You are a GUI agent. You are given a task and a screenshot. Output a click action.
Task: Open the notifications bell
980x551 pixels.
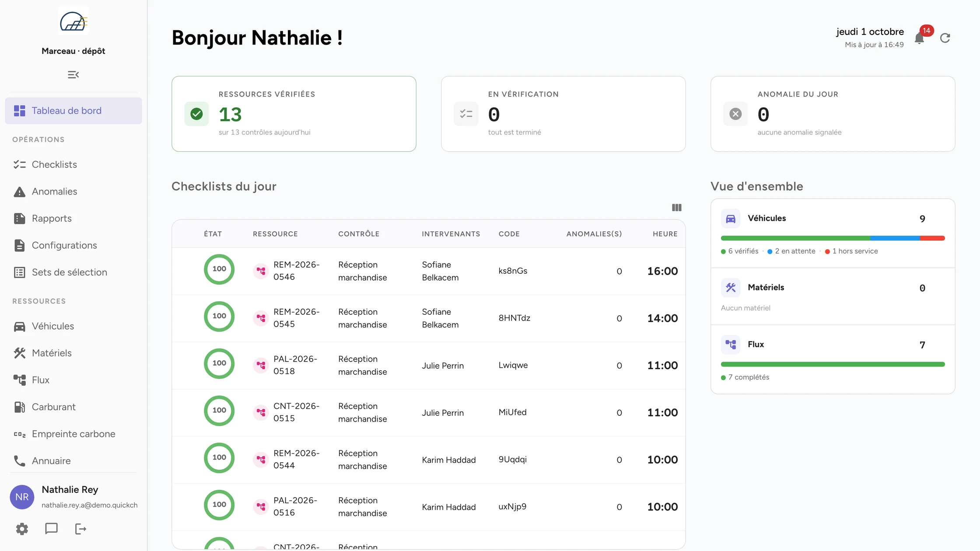[x=919, y=38]
